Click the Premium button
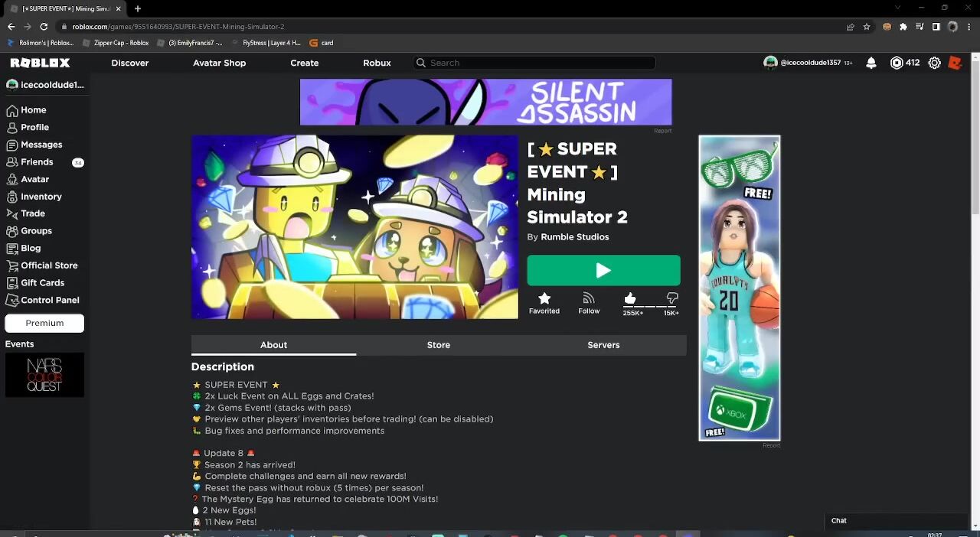This screenshot has width=980, height=537. [44, 323]
